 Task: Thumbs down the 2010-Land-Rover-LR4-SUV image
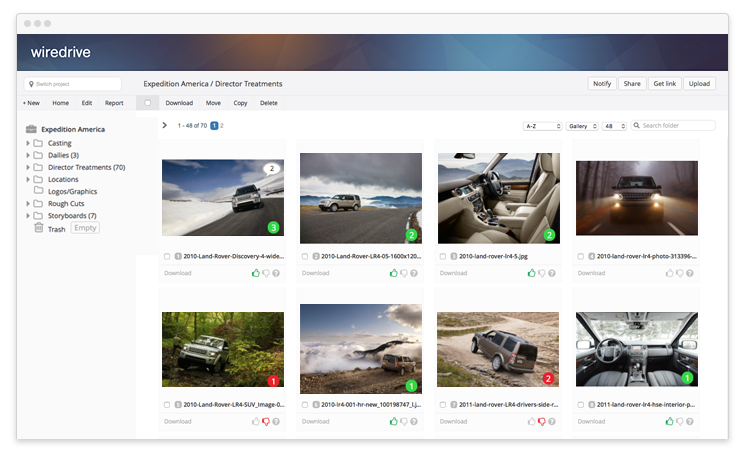coord(265,421)
